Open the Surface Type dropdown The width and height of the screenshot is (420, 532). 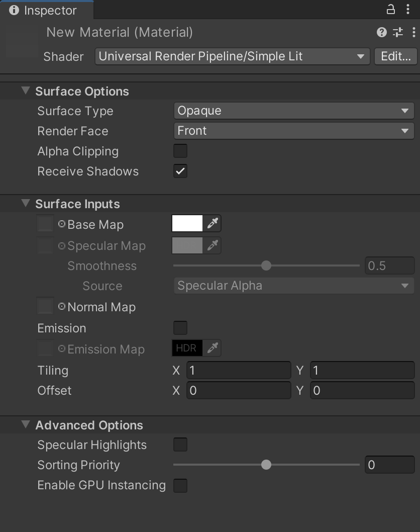coord(293,111)
